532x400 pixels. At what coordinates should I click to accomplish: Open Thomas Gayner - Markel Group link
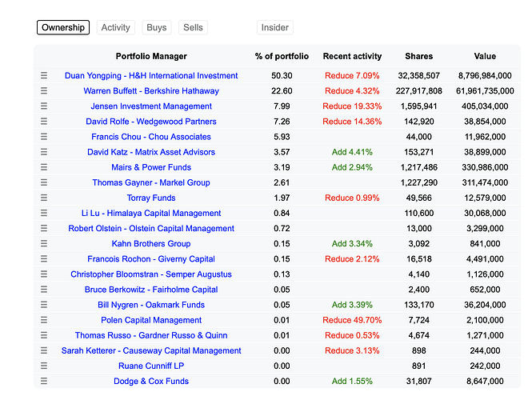tap(151, 182)
